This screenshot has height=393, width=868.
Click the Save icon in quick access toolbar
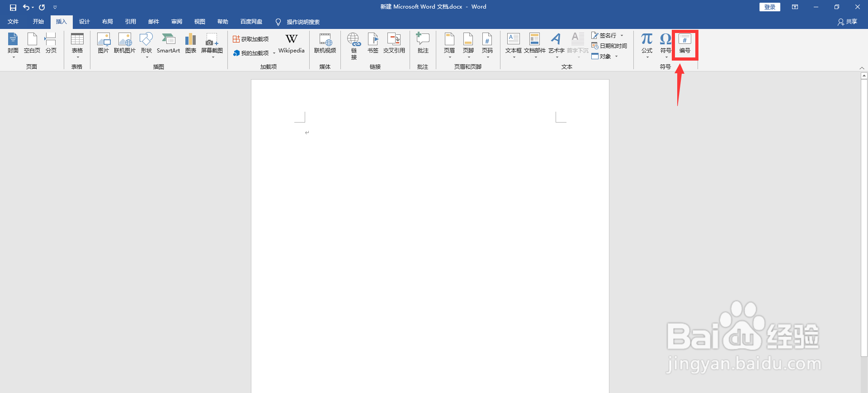point(13,7)
